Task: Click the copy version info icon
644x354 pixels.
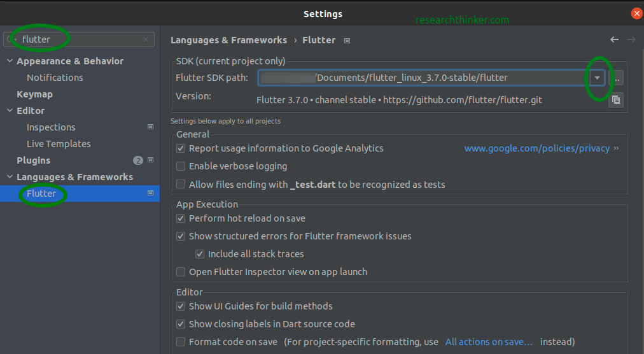Action: coord(615,100)
